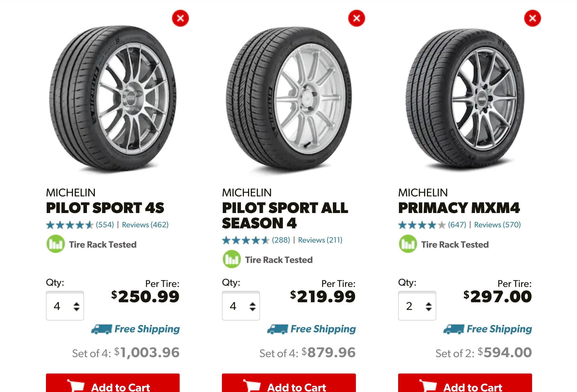577x392 pixels.
Task: Open quantity selector for Pilot Sport 4S
Action: pos(65,306)
